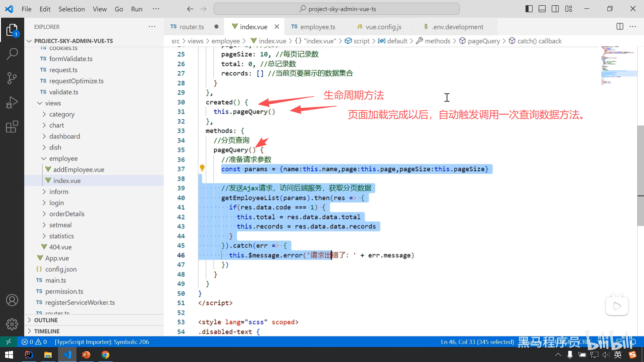The image size is (644, 362).
Task: Expand the OUTLINE section
Action: tap(46, 320)
